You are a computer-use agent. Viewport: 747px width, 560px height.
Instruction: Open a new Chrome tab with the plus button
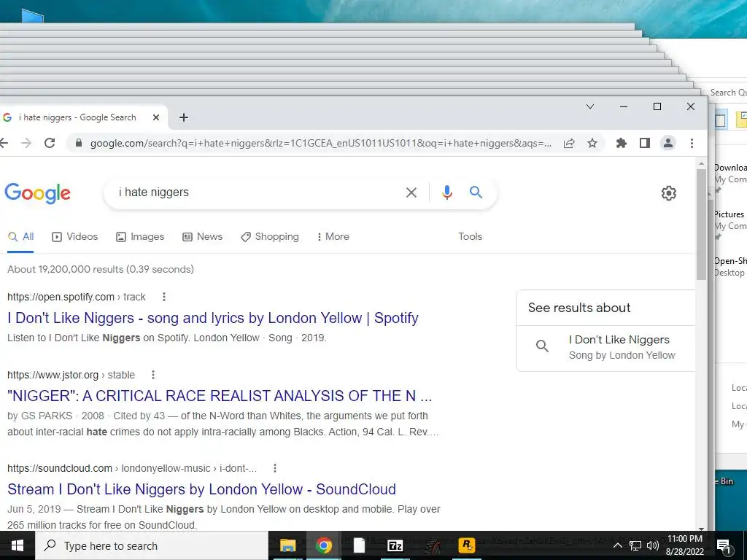(x=184, y=117)
